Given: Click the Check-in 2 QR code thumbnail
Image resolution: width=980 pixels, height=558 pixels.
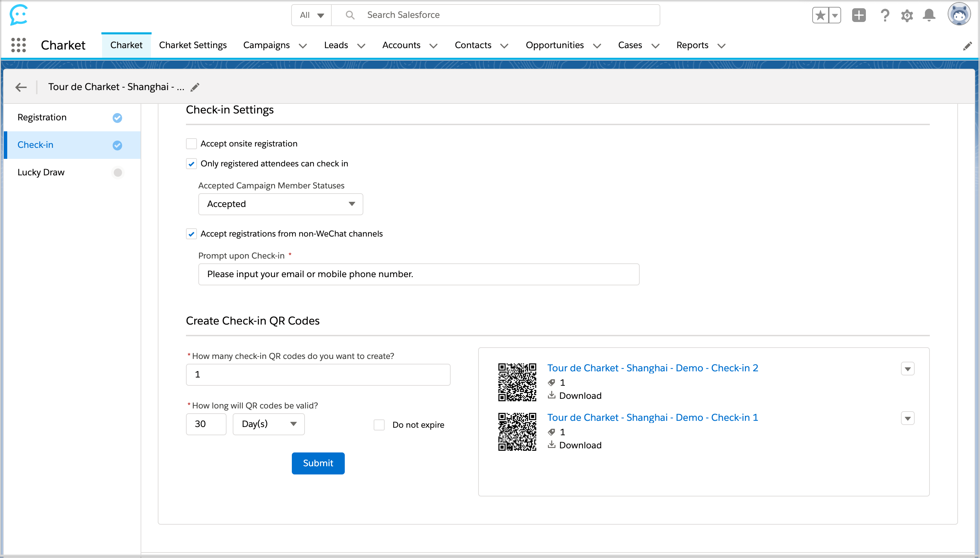Looking at the screenshot, I should point(517,382).
